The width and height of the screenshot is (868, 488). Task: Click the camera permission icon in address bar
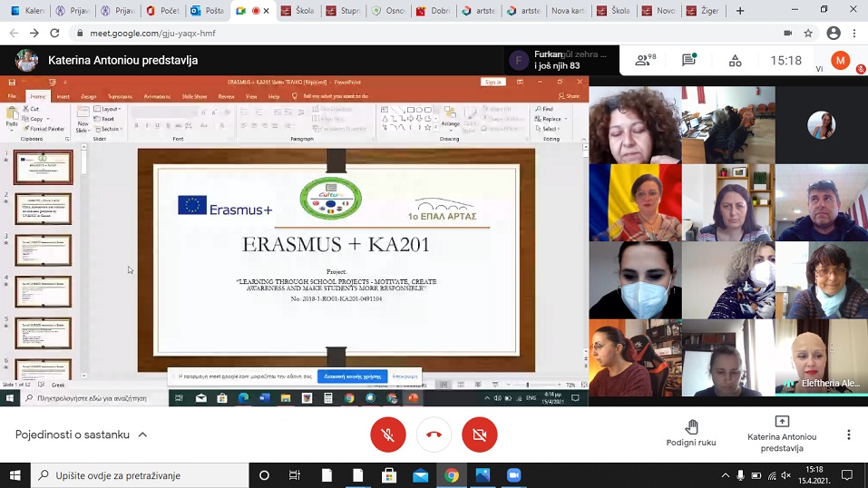[788, 34]
